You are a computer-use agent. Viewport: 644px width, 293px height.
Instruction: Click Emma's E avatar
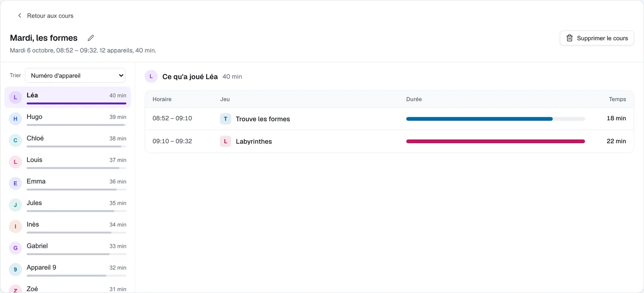click(x=15, y=183)
